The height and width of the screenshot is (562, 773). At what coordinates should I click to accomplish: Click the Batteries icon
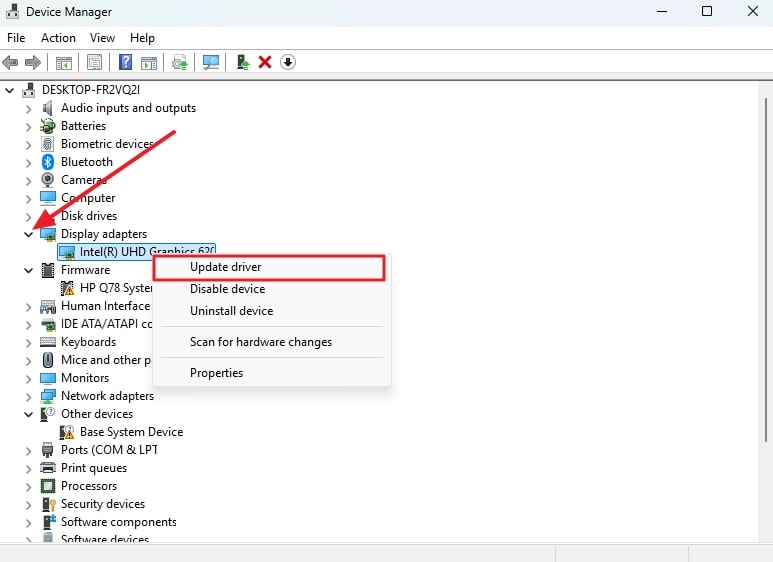[47, 126]
